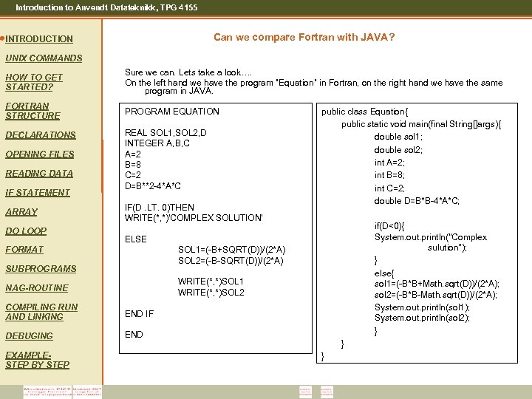Click the 'double sol1;' Java line
Image resolution: width=532 pixels, height=399 pixels.
tap(398, 137)
